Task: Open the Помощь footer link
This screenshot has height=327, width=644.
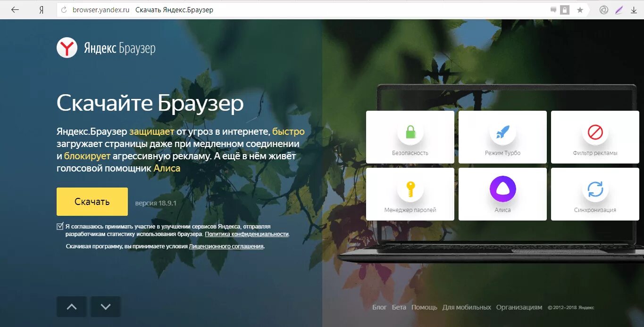Action: pyautogui.click(x=424, y=307)
